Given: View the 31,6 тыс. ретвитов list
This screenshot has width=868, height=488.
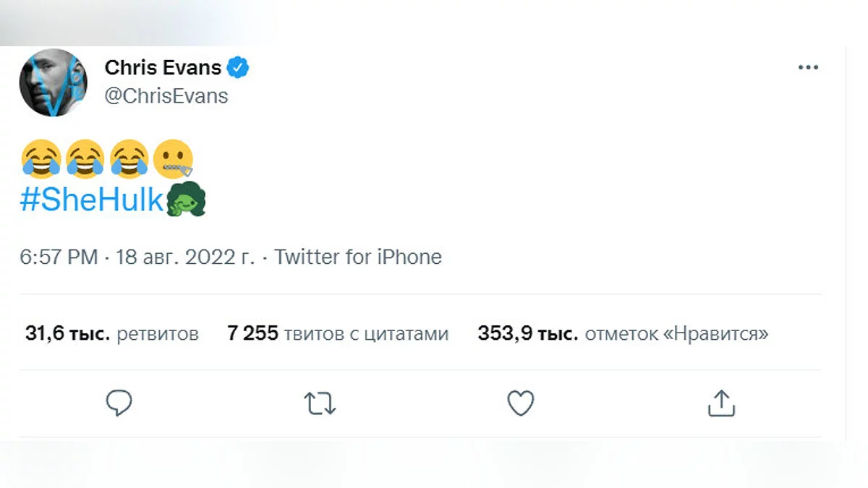Looking at the screenshot, I should (112, 334).
